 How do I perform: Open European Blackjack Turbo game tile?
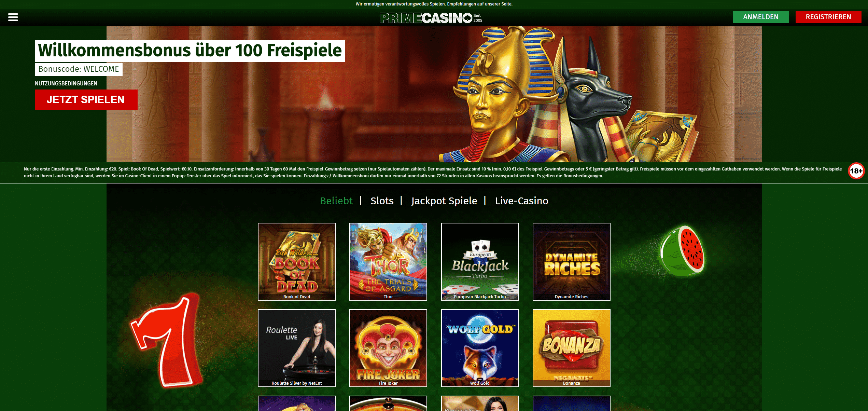[x=480, y=262]
